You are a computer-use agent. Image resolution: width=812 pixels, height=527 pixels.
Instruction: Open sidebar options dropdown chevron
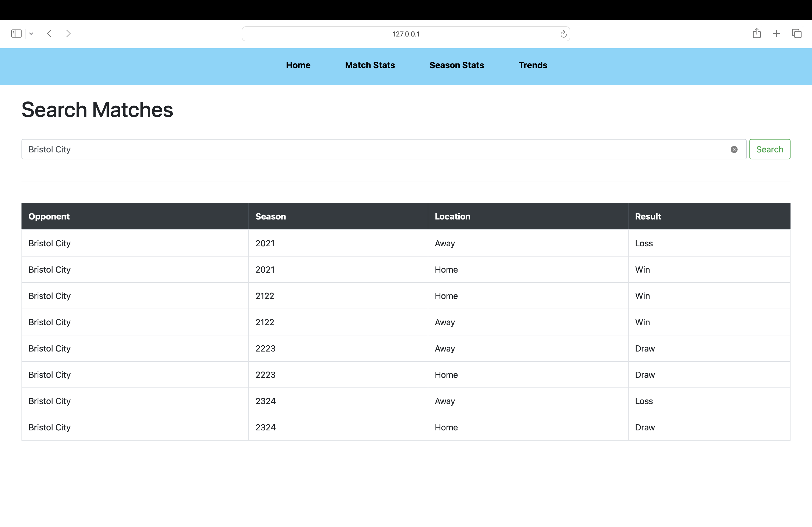[x=31, y=33]
